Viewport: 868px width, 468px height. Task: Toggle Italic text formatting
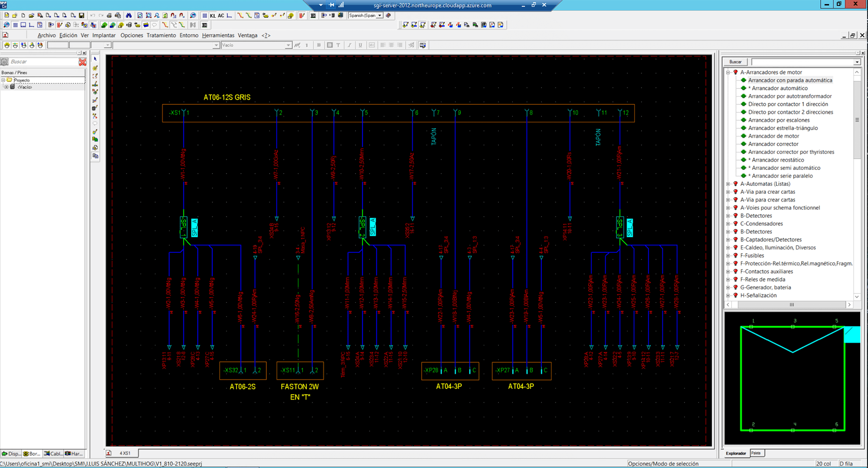[x=350, y=45]
